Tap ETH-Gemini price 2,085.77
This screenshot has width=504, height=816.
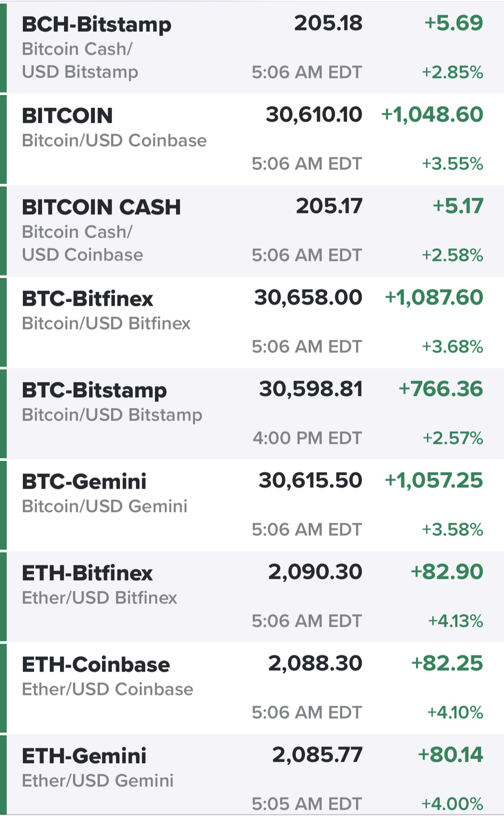[317, 755]
